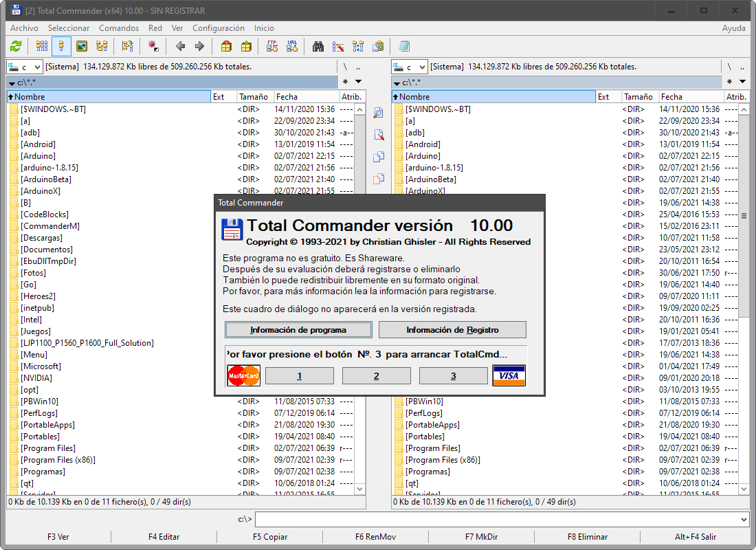Click the move files icon between panels

(379, 179)
